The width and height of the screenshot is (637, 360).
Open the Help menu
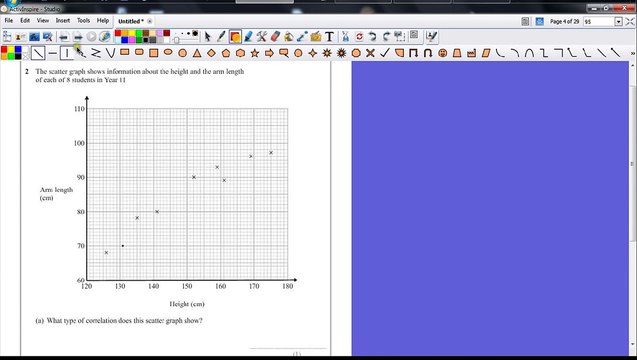(x=103, y=20)
